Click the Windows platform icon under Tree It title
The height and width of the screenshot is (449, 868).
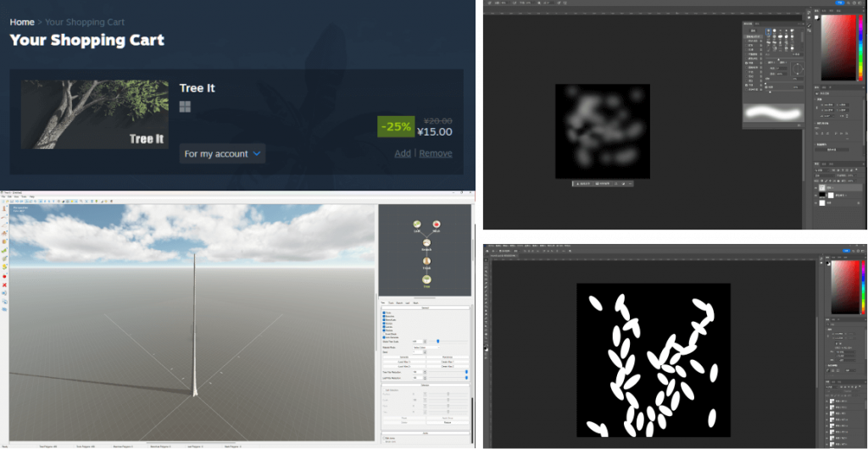click(x=185, y=107)
